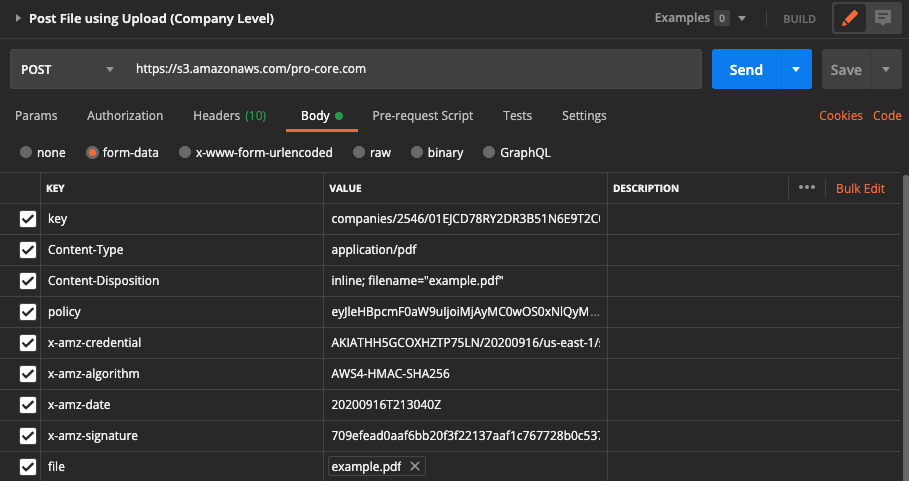Viewport: 909px width, 481px height.
Task: Open the Settings tab
Action: click(584, 115)
